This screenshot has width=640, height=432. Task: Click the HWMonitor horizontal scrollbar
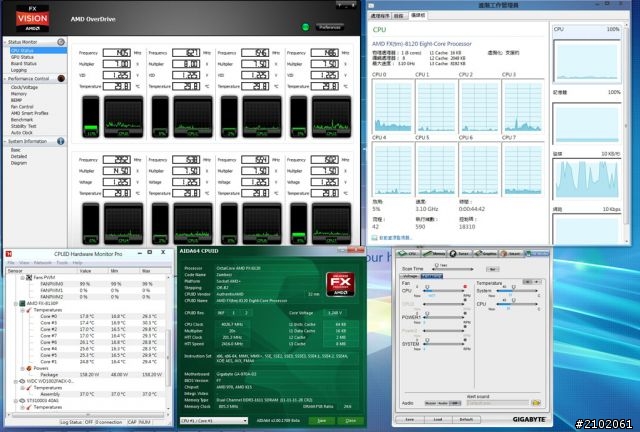[88, 414]
